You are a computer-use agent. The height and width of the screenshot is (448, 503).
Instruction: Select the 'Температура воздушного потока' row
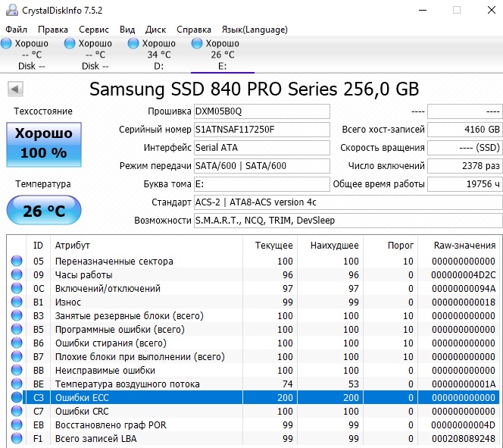pos(253,384)
